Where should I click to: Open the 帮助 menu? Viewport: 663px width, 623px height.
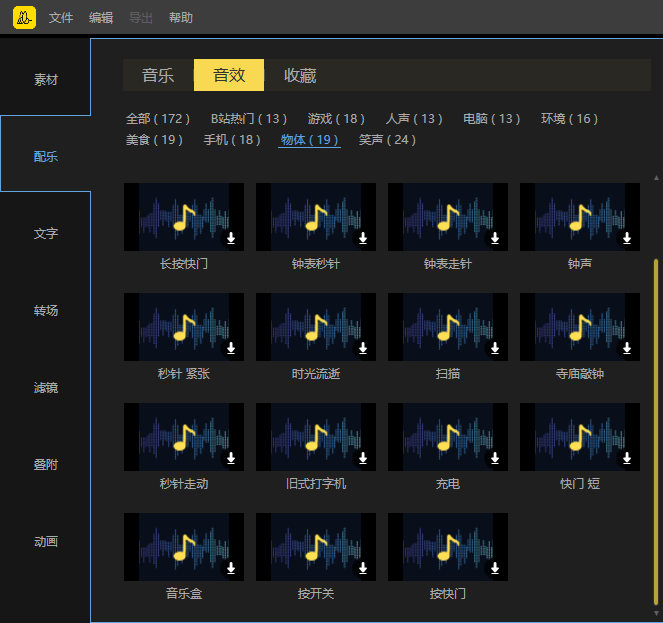point(181,18)
